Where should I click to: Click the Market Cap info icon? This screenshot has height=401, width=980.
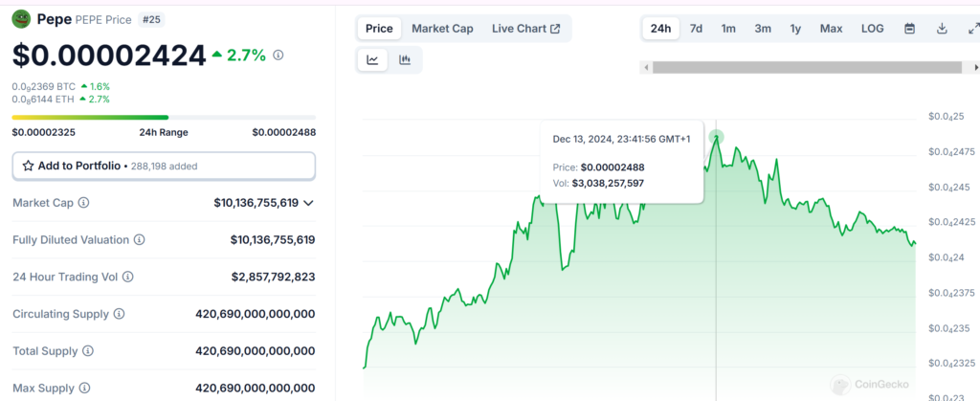pyautogui.click(x=83, y=203)
